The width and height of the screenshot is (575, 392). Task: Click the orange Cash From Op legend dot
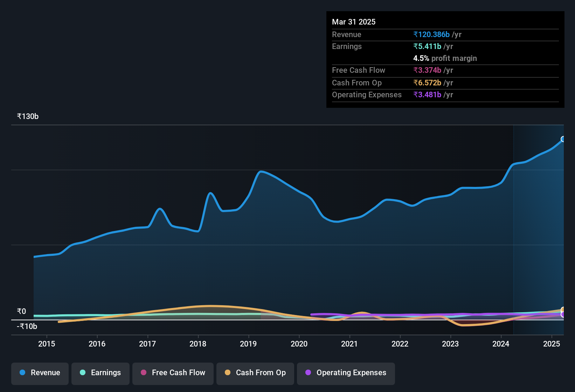click(x=228, y=373)
